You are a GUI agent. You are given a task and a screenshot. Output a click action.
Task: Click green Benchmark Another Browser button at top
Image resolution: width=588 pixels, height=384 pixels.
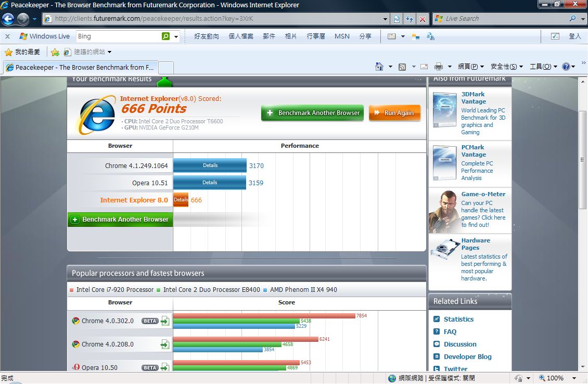click(x=312, y=112)
